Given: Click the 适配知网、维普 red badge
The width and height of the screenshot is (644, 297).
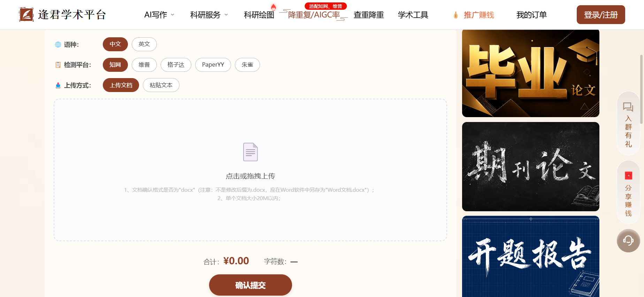Looking at the screenshot, I should point(325,6).
